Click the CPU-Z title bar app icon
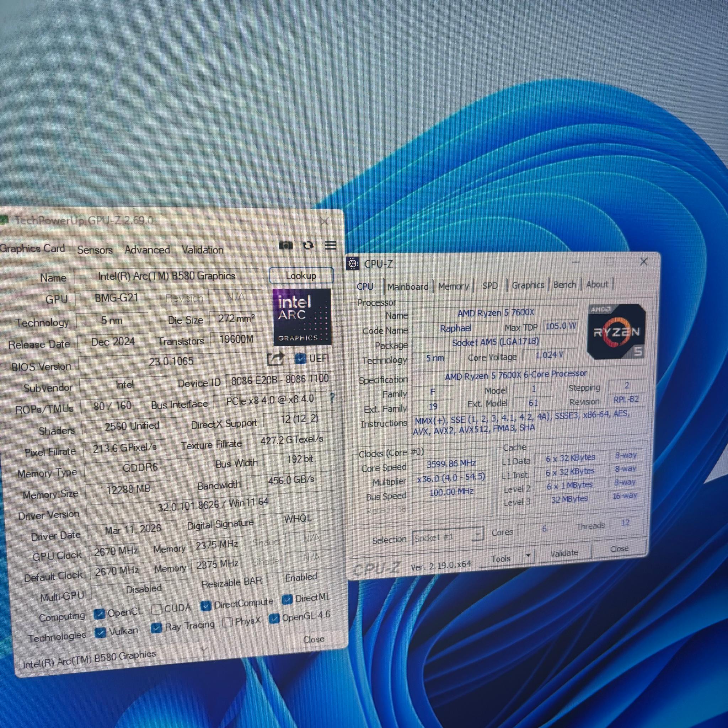 (x=353, y=263)
